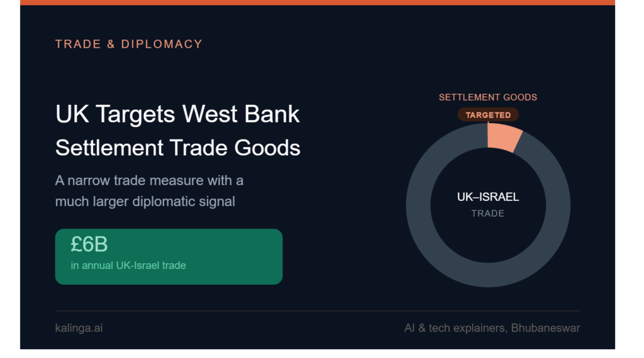The width and height of the screenshot is (644, 358).
Task: Click the Settlement Trade Goods headline line
Action: [x=178, y=148]
